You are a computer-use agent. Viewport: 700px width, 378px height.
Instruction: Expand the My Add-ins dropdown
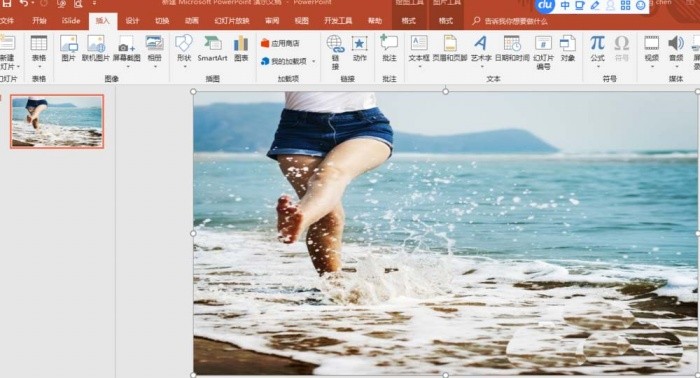click(x=313, y=61)
